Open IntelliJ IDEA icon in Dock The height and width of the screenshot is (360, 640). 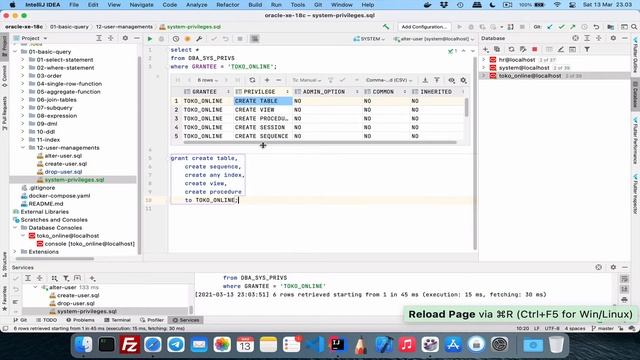pyautogui.click(x=338, y=345)
